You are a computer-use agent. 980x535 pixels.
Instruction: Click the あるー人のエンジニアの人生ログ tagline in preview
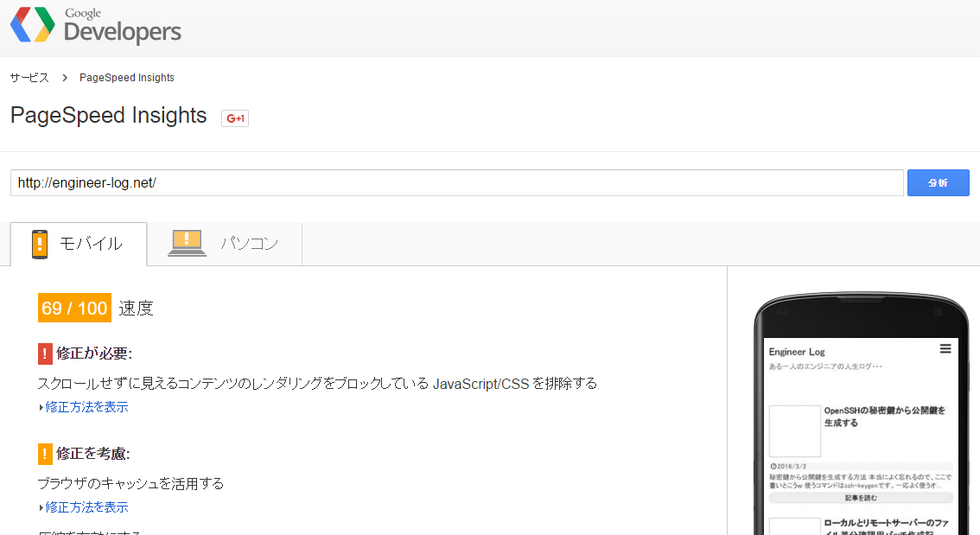click(x=825, y=366)
